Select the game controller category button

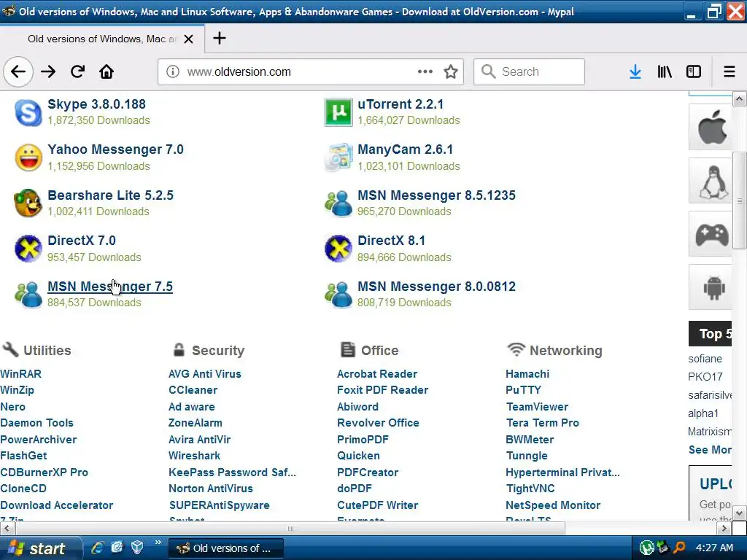coord(712,234)
